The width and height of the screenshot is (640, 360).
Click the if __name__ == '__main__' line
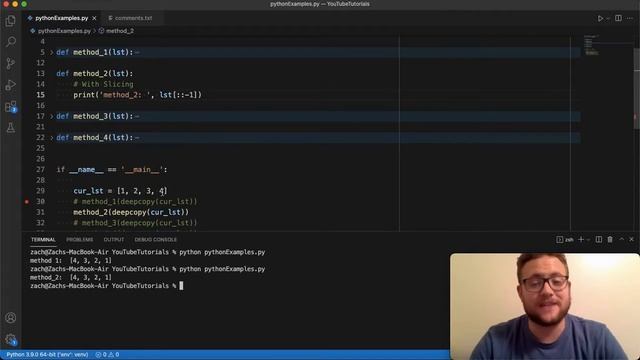pos(112,170)
